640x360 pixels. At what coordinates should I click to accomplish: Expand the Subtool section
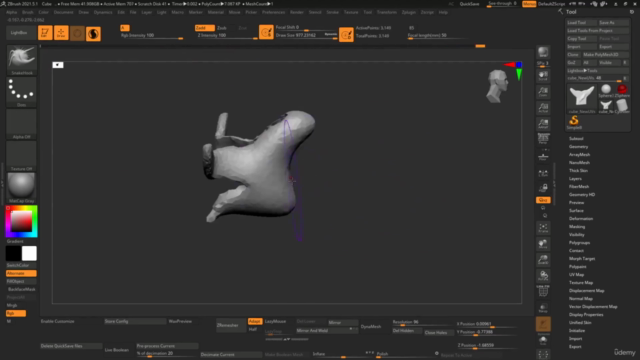click(576, 139)
